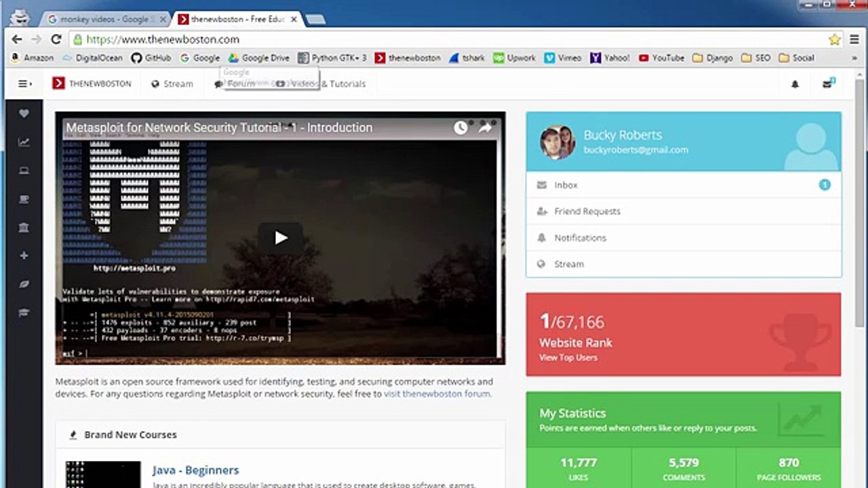The width and height of the screenshot is (868, 488).
Task: Open the thenewboston bookmark in the bookmarks bar
Action: click(x=408, y=58)
